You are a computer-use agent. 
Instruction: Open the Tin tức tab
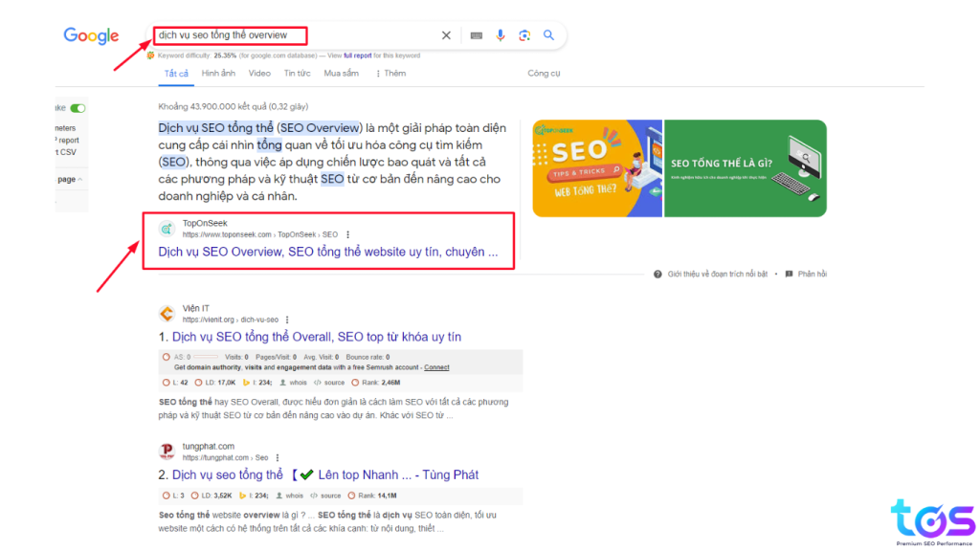point(297,73)
